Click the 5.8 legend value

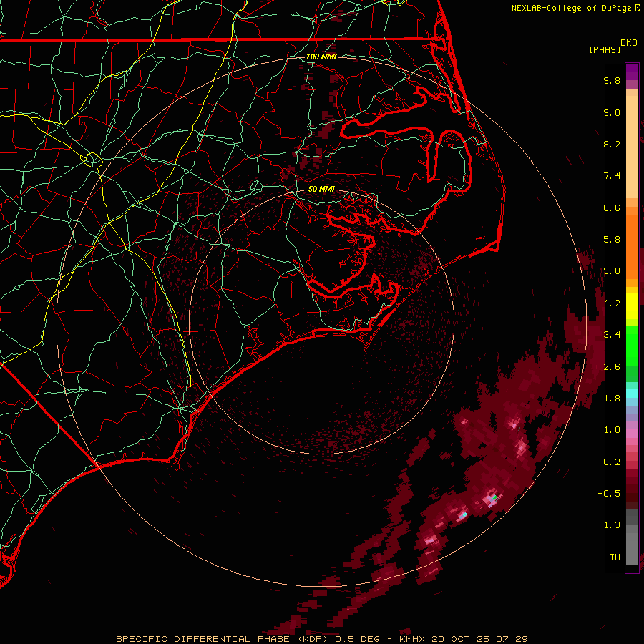[612, 240]
